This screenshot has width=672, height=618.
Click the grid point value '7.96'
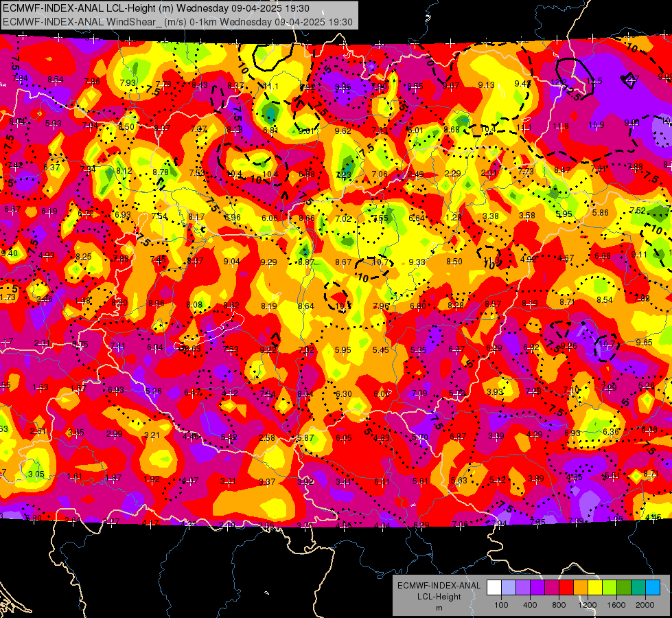[380, 306]
